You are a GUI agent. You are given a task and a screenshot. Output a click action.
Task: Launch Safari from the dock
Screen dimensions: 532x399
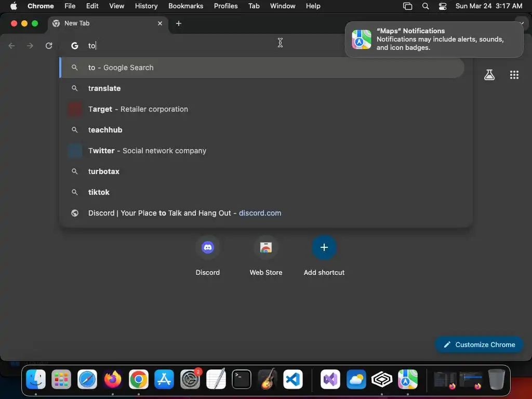point(87,379)
